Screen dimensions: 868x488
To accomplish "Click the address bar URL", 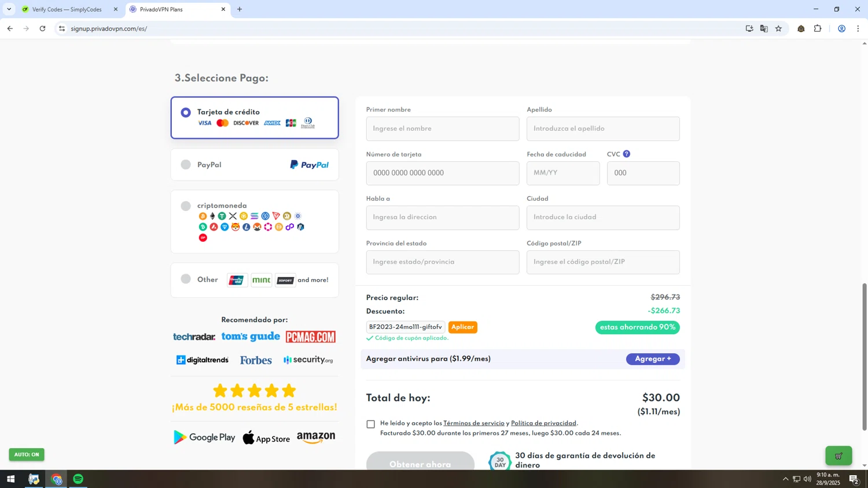I will (x=109, y=28).
